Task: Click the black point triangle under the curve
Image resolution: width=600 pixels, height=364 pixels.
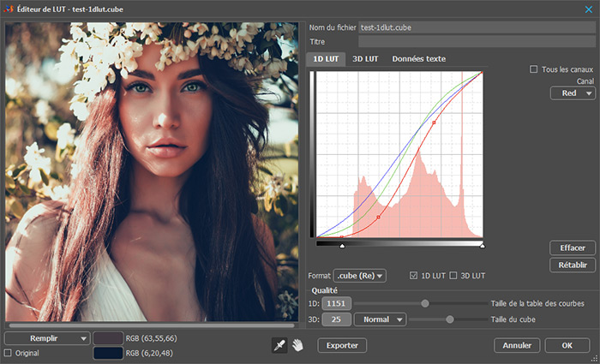Action: pos(342,246)
